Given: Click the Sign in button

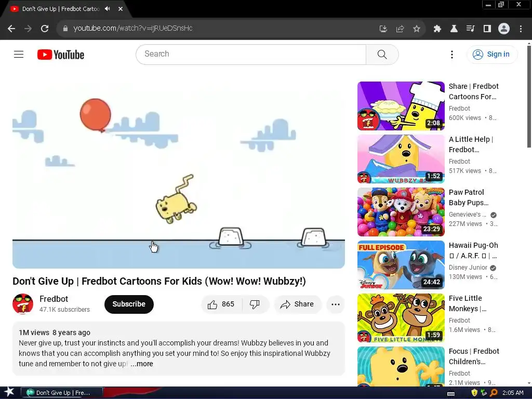Looking at the screenshot, I should tap(492, 54).
